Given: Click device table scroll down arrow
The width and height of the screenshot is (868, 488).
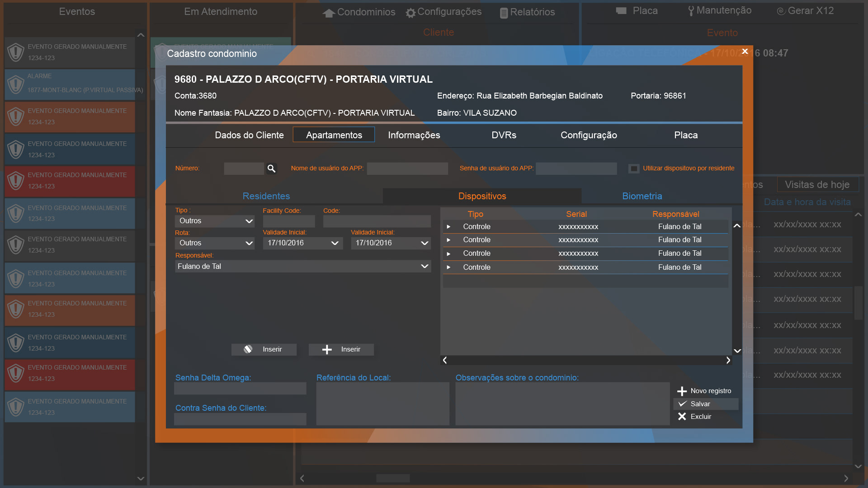Looking at the screenshot, I should click(737, 351).
